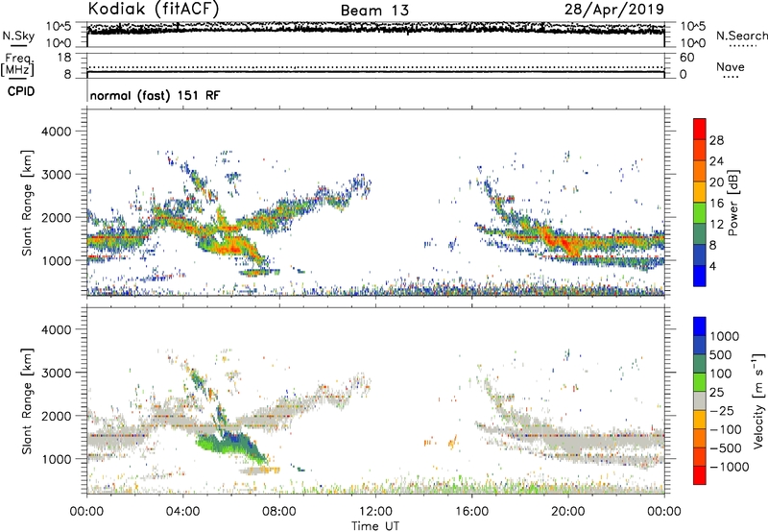The width and height of the screenshot is (768, 532).
Task: Click the '12:00' time tick label
Action: pos(375,512)
